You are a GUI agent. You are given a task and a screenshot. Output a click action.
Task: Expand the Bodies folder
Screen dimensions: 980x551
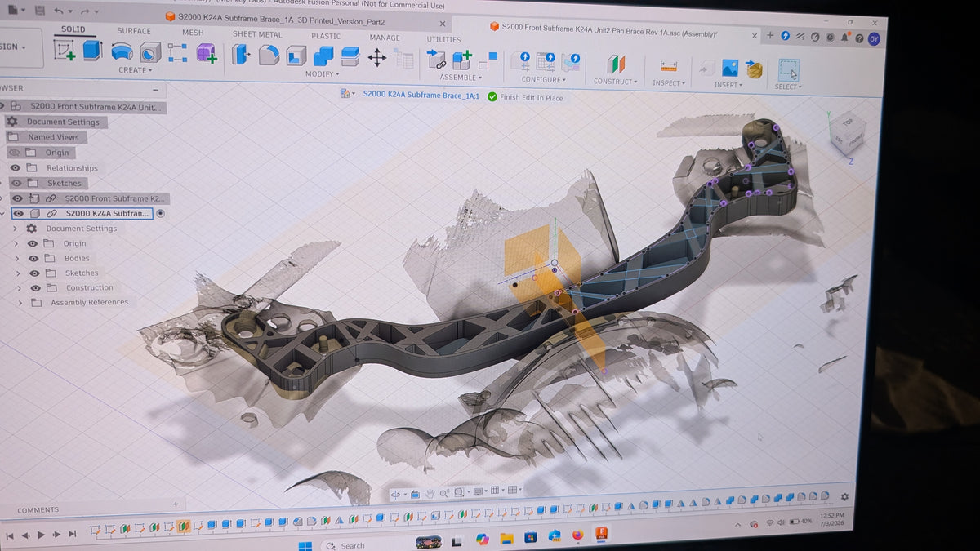click(18, 258)
